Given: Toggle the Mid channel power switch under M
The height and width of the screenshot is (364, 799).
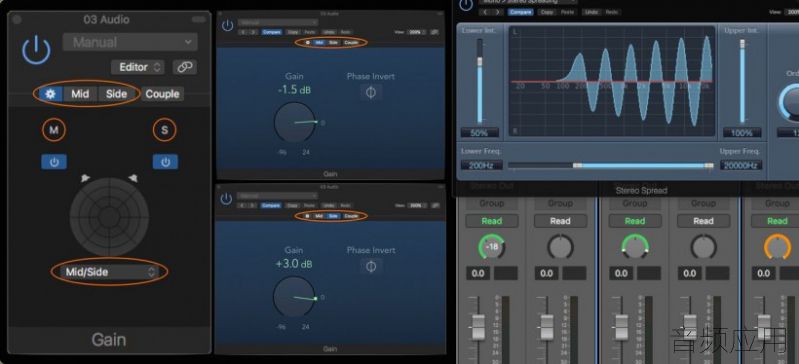Looking at the screenshot, I should (x=54, y=162).
